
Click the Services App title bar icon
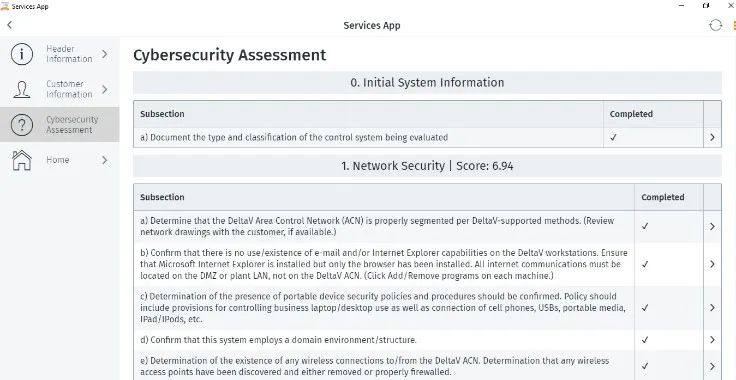5,6
